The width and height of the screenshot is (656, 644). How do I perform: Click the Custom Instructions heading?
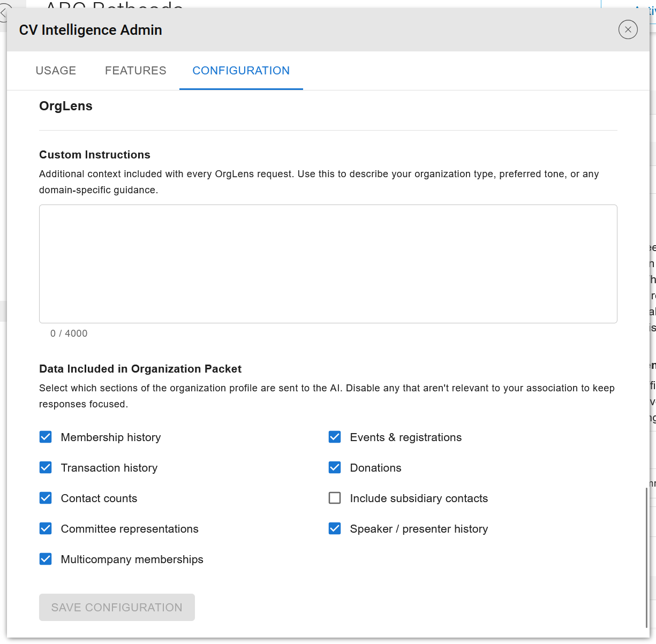pyautogui.click(x=95, y=155)
